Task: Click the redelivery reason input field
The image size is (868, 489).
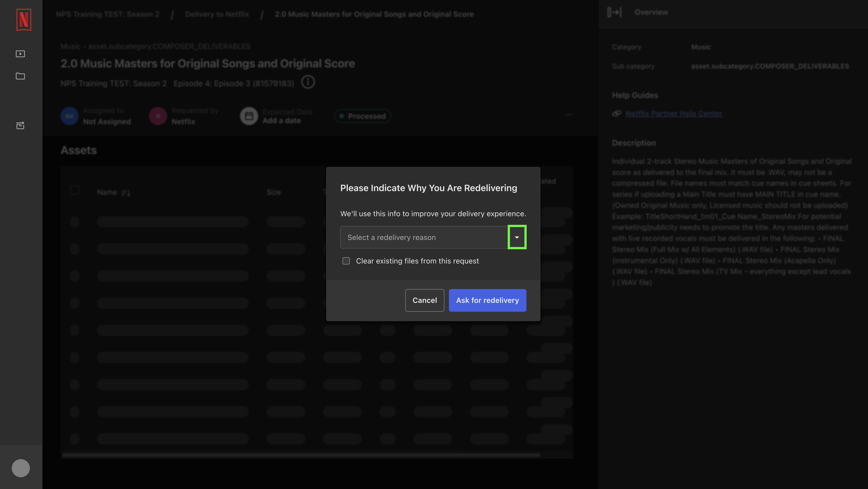Action: pyautogui.click(x=433, y=237)
